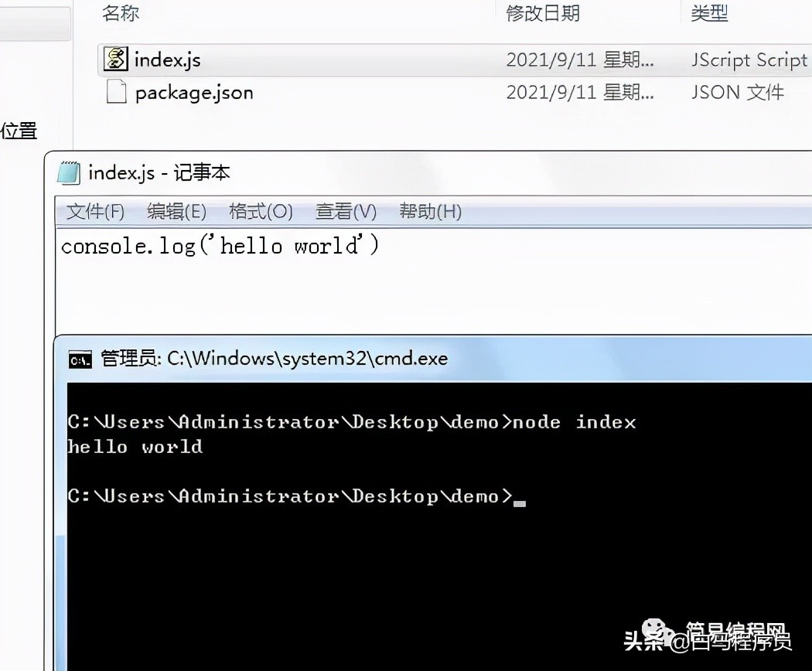812x671 pixels.
Task: Click the index.js - 记事本 window title
Action: tap(159, 173)
